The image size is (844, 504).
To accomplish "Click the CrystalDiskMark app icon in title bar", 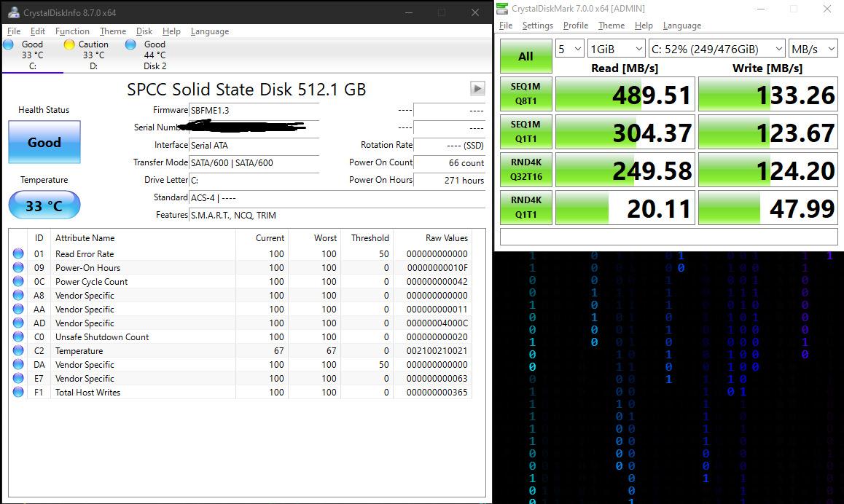I will coord(502,9).
